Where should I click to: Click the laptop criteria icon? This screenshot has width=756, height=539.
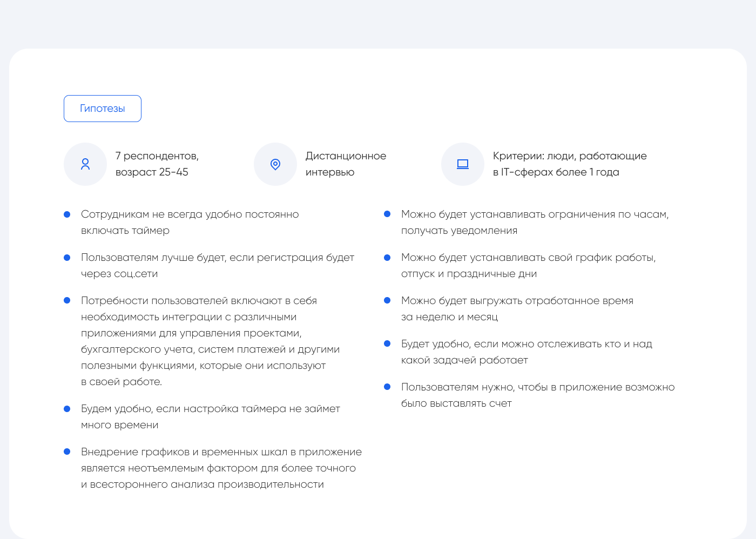(x=463, y=164)
